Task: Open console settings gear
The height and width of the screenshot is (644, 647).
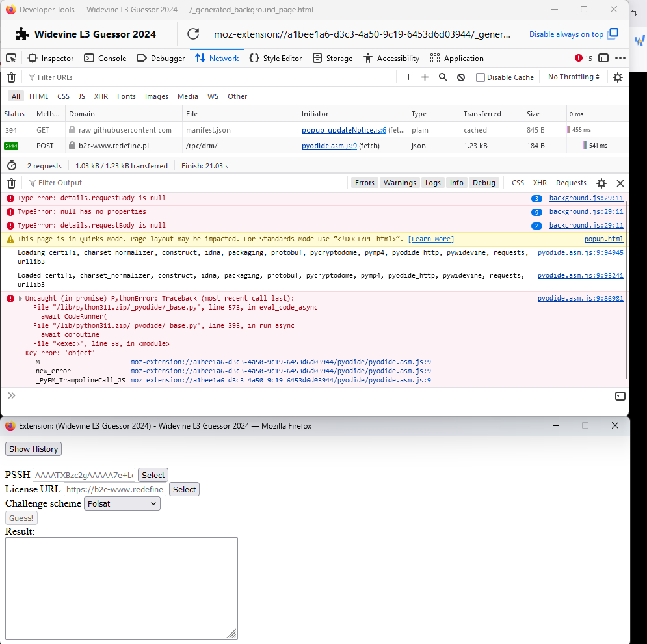Action: [x=601, y=183]
